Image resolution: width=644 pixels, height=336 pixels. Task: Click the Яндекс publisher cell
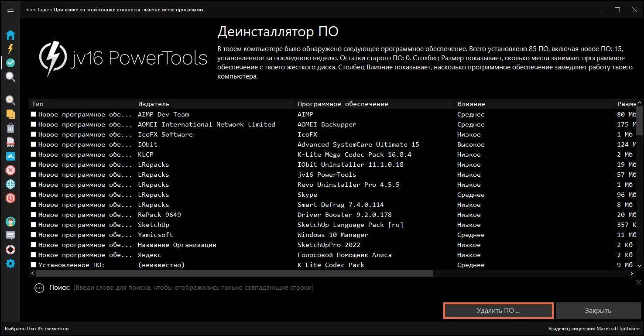point(150,255)
